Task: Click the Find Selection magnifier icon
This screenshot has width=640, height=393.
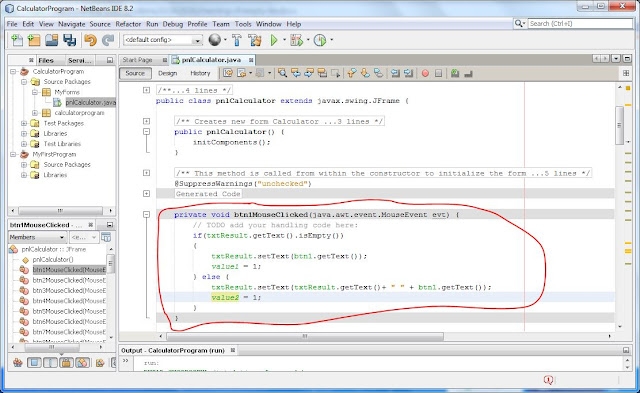Action: tap(282, 73)
